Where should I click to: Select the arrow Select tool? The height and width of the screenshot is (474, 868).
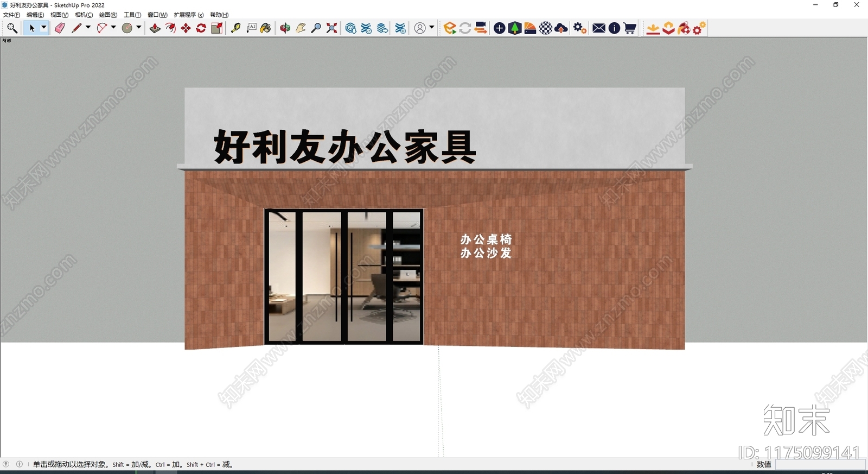31,28
